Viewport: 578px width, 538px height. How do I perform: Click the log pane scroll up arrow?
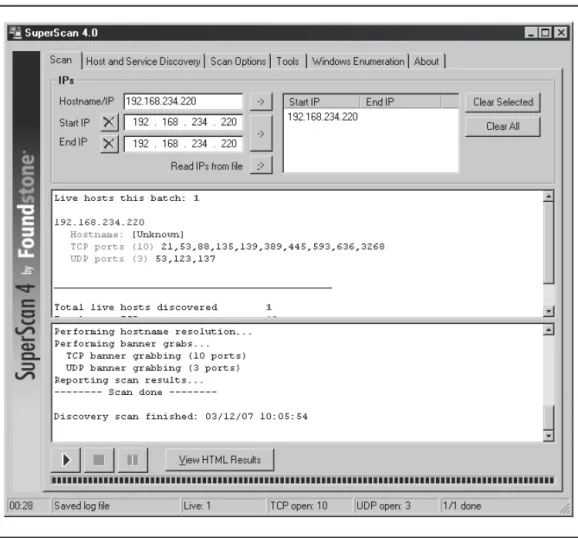(549, 329)
